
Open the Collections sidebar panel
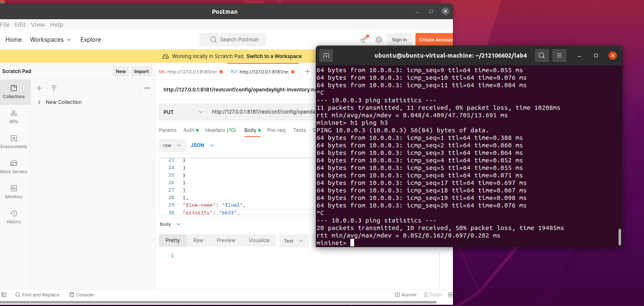click(x=14, y=92)
